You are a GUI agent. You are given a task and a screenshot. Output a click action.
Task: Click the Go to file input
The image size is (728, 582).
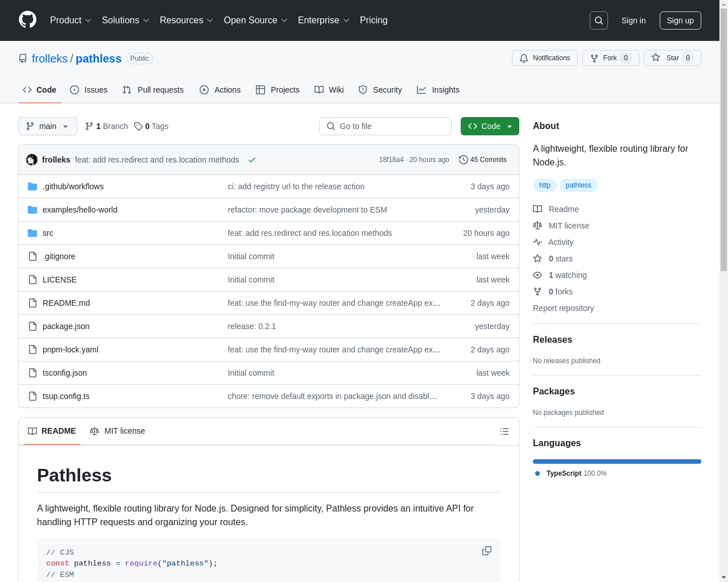point(385,126)
